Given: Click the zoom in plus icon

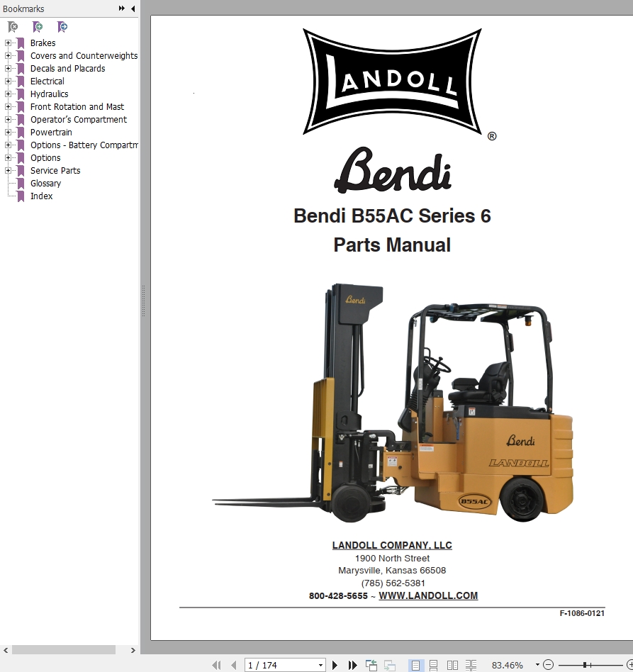Looking at the screenshot, I should (x=629, y=665).
